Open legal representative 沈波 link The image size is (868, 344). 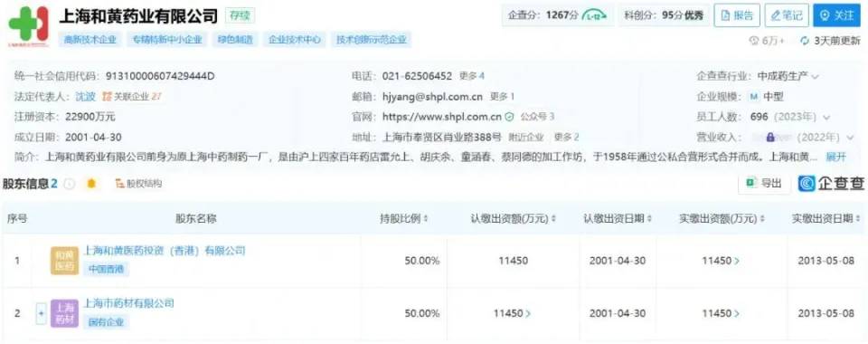coord(85,96)
